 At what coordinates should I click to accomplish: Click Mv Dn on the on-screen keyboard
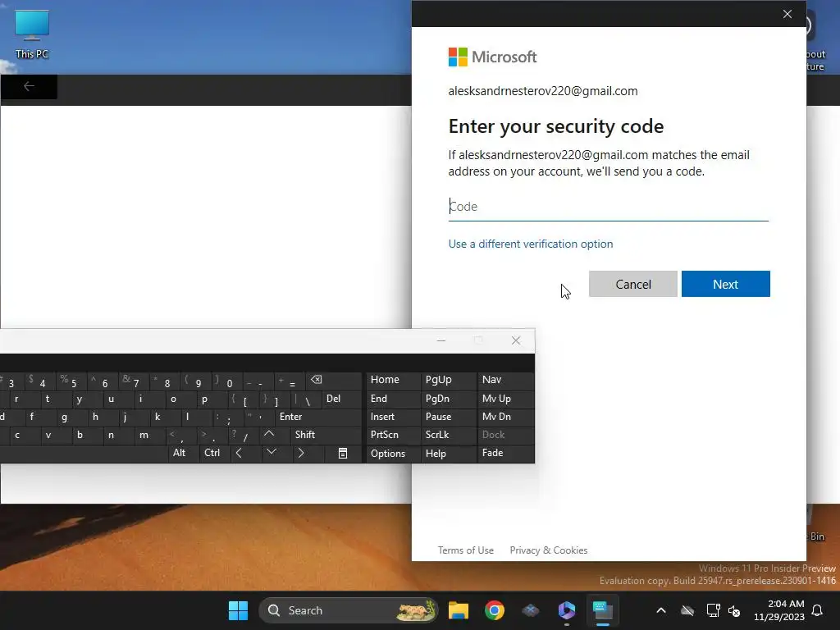[x=505, y=417]
